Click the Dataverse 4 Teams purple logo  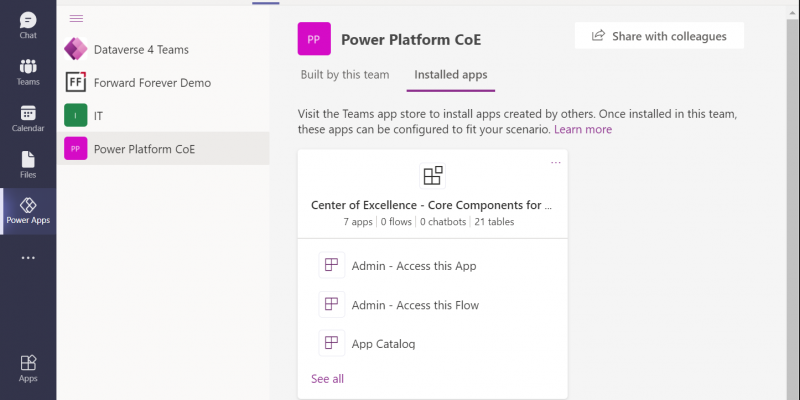coord(76,49)
